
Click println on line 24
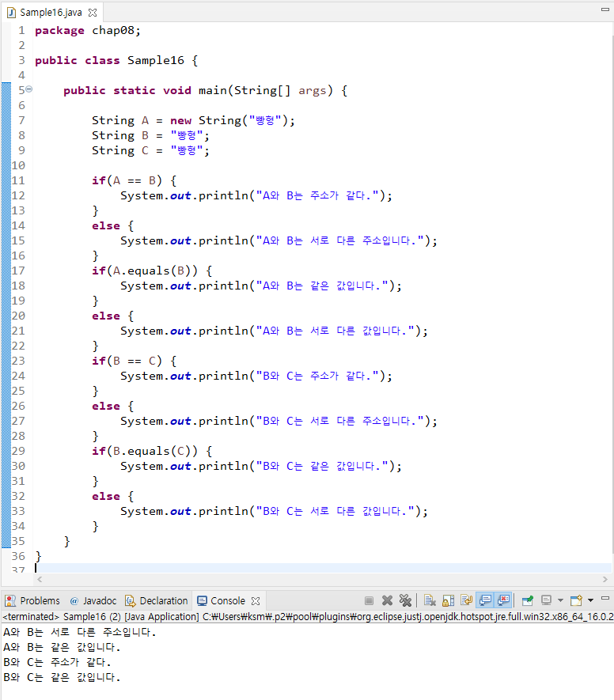[x=223, y=376]
